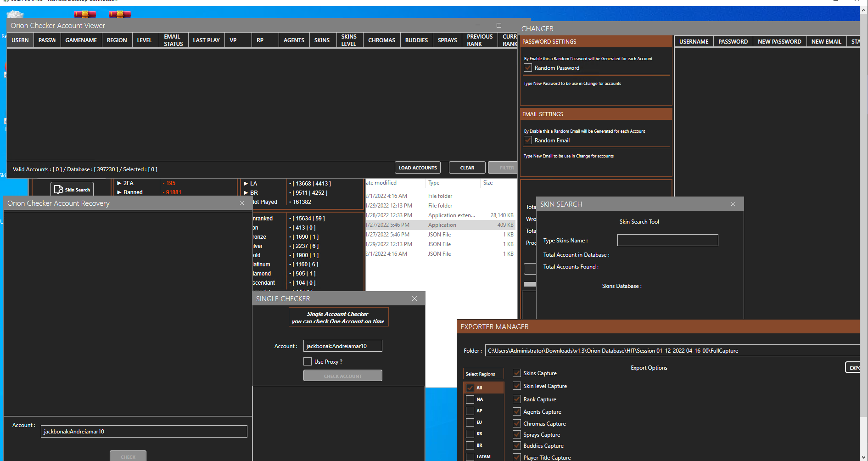Toggle Chromas Capture export option
Viewport: 868px width, 461px height.
coord(517,423)
